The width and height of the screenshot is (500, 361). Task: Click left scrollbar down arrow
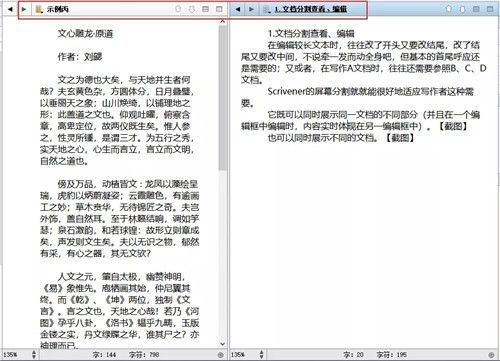222,344
